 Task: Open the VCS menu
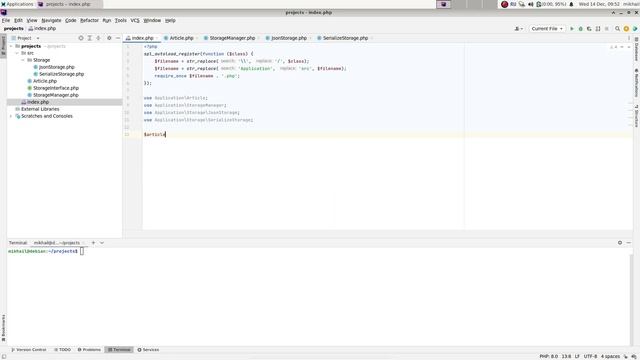point(135,20)
